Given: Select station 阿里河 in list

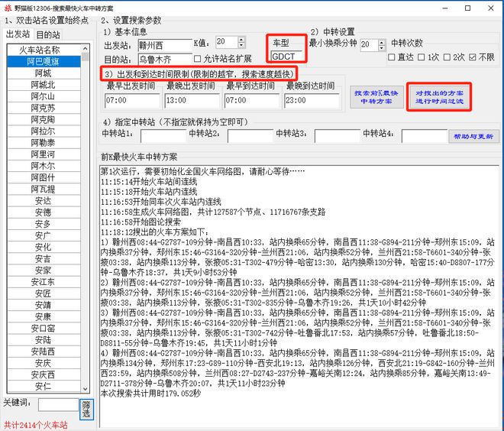Looking at the screenshot, I should [x=44, y=154].
